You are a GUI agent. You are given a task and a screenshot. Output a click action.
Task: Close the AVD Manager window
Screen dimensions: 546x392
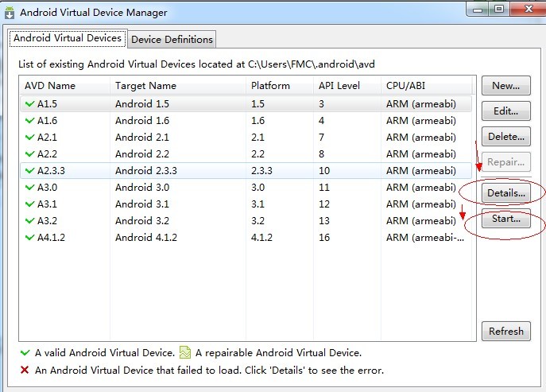pos(528,9)
